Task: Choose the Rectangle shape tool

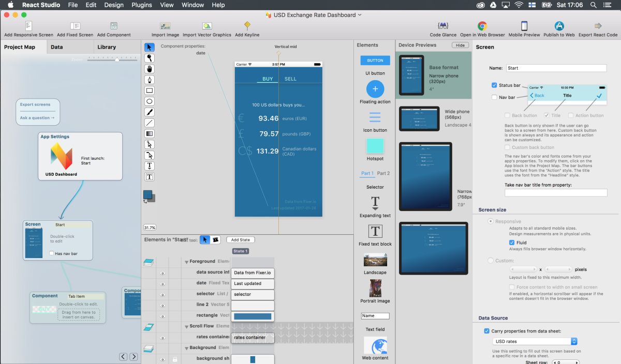Action: (x=150, y=90)
